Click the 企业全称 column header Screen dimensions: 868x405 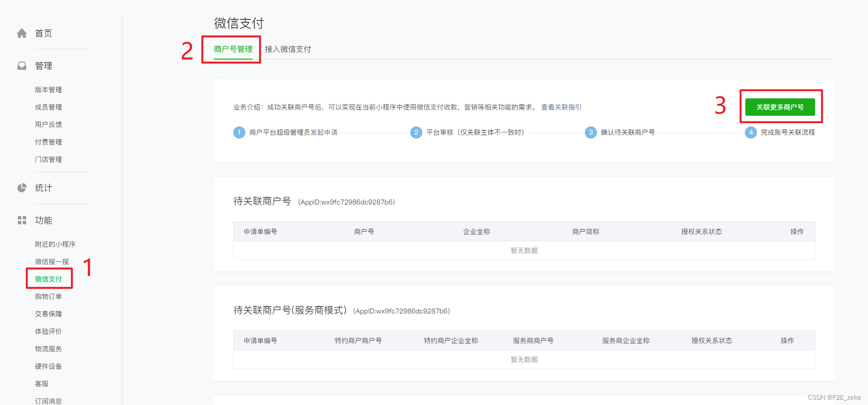coord(477,232)
